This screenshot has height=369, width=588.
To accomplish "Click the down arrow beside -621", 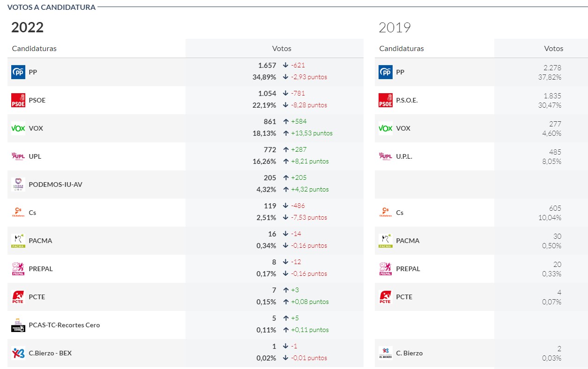I will coord(285,65).
